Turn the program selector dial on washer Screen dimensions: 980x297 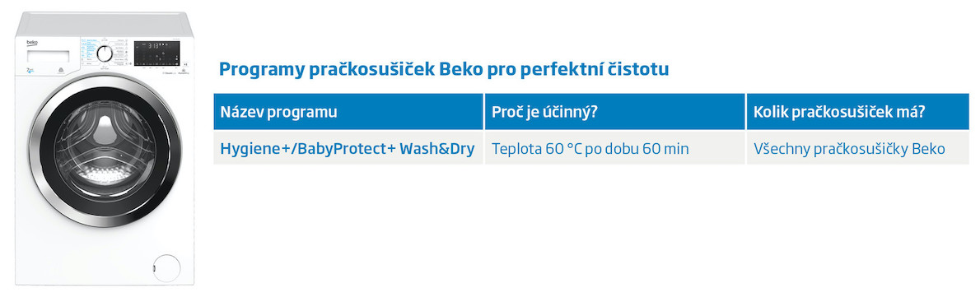[105, 53]
